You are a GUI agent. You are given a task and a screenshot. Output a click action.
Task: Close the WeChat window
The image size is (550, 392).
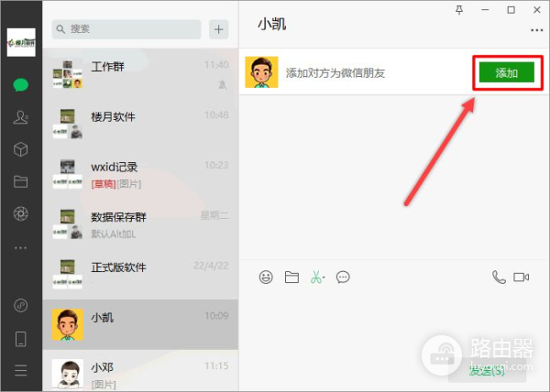(x=537, y=10)
